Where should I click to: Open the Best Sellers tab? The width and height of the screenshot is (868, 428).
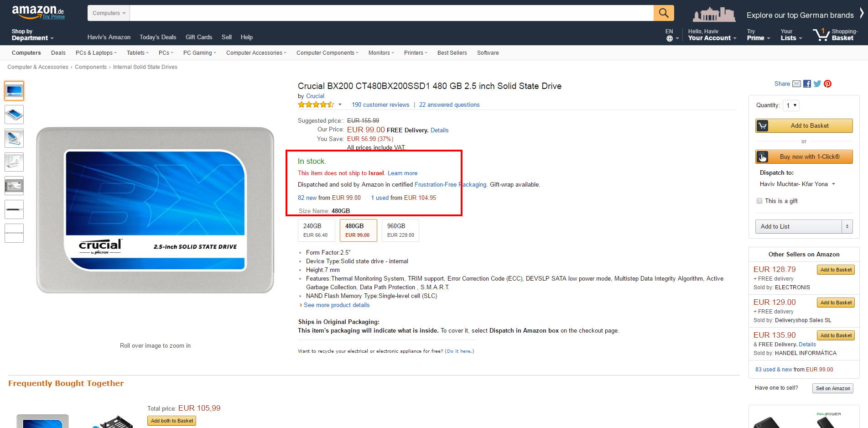point(452,53)
